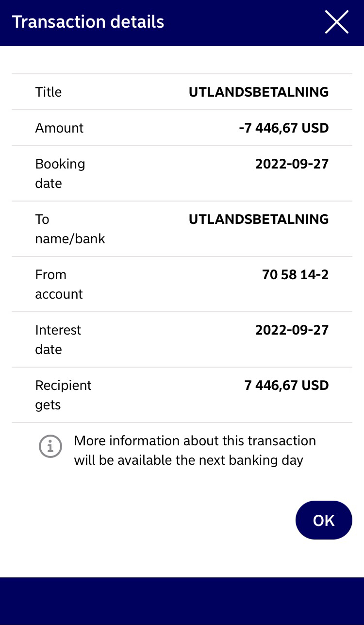Image resolution: width=364 pixels, height=625 pixels.
Task: Click the Booking date value 2022-09-27
Action: [292, 164]
